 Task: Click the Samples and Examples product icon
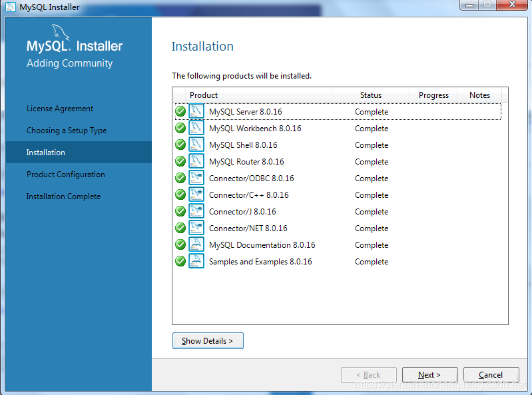pos(196,261)
